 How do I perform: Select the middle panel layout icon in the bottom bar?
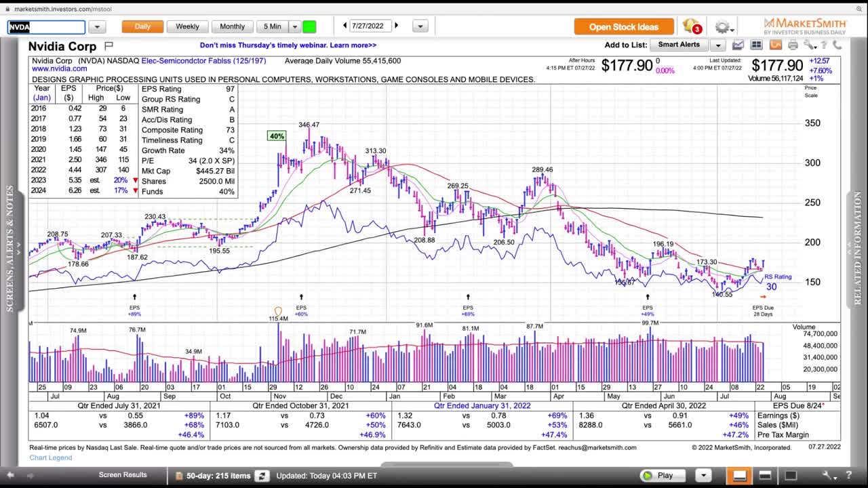point(765,475)
